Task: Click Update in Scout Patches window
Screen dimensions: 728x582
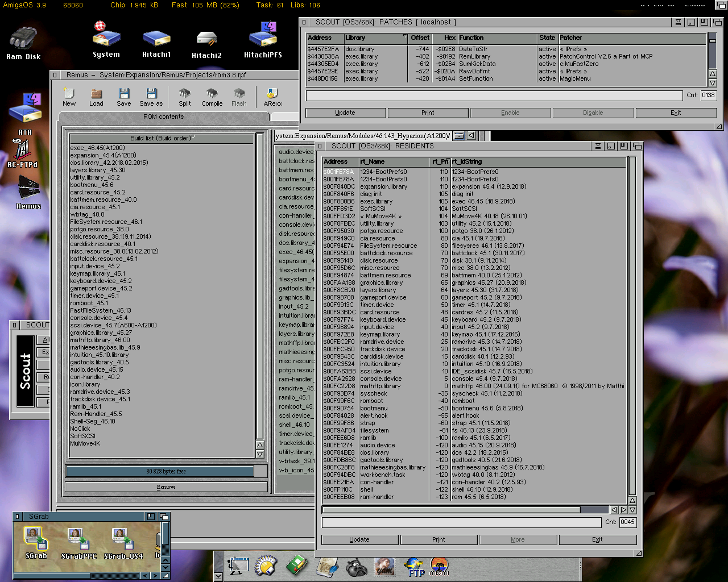Action: (345, 113)
